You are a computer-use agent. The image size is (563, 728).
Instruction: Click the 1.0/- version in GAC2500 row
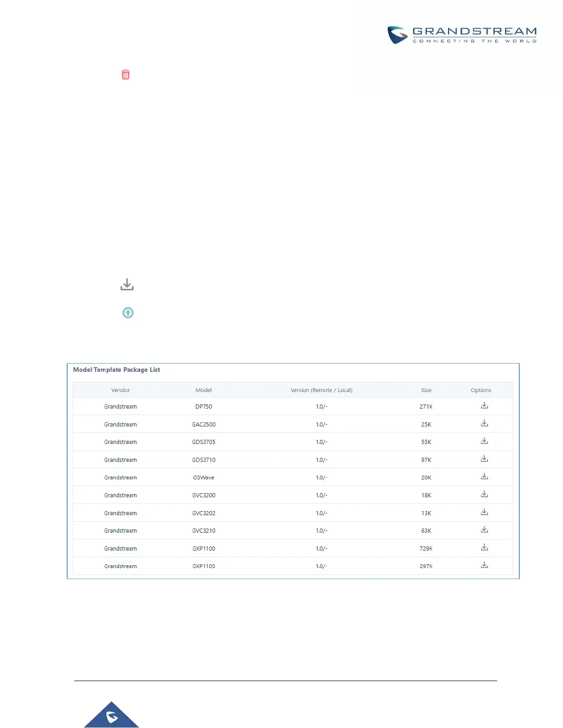click(x=322, y=425)
